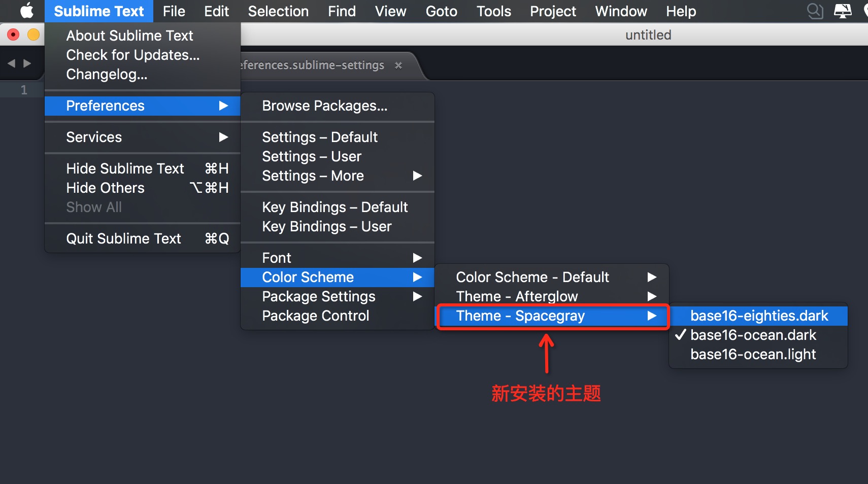Click the yellow minimize window button
The image size is (868, 484).
[x=33, y=34]
